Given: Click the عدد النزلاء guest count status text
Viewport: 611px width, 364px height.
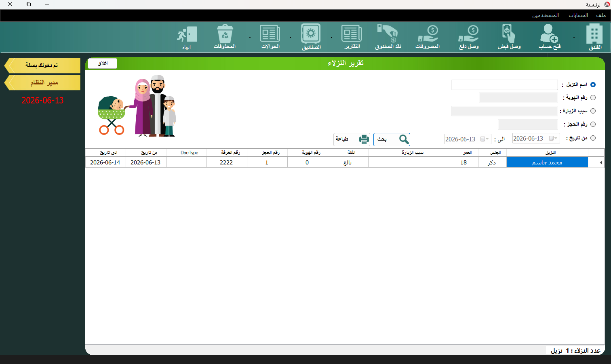Looking at the screenshot, I should click(x=575, y=350).
